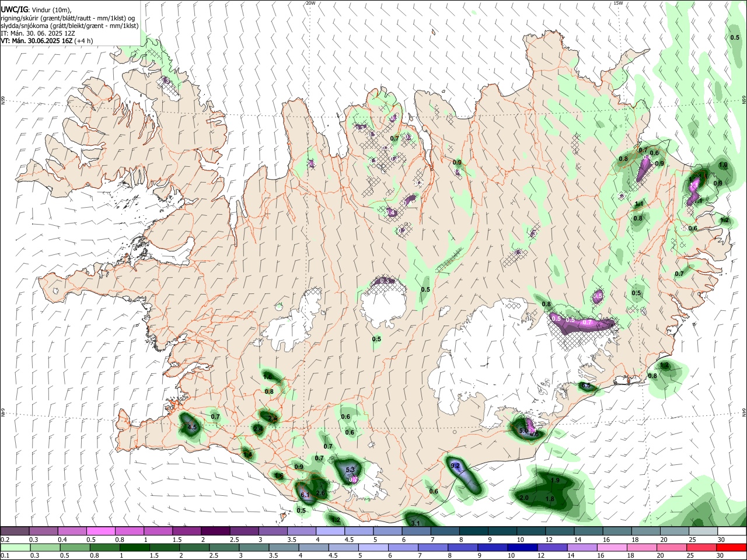Click the navy blue 10 swatch on rain scale
Image resolution: width=747 pixels, height=560 pixels.
pos(521,548)
